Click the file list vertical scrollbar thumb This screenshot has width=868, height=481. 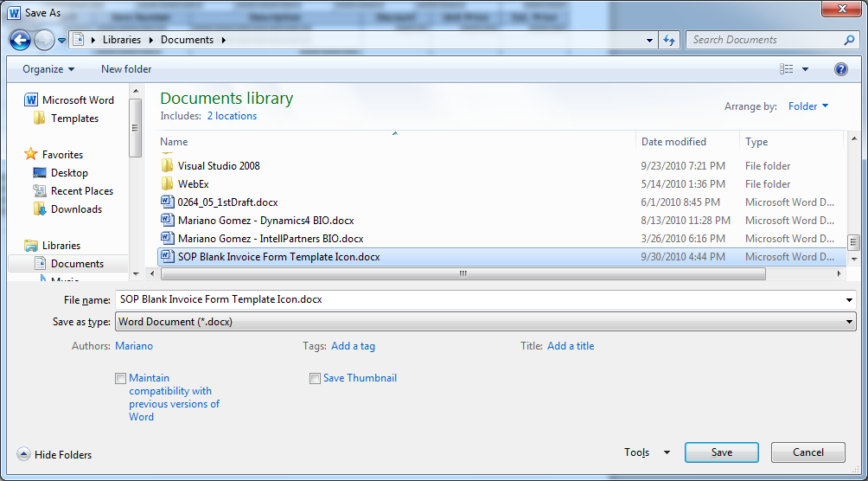pyautogui.click(x=853, y=241)
